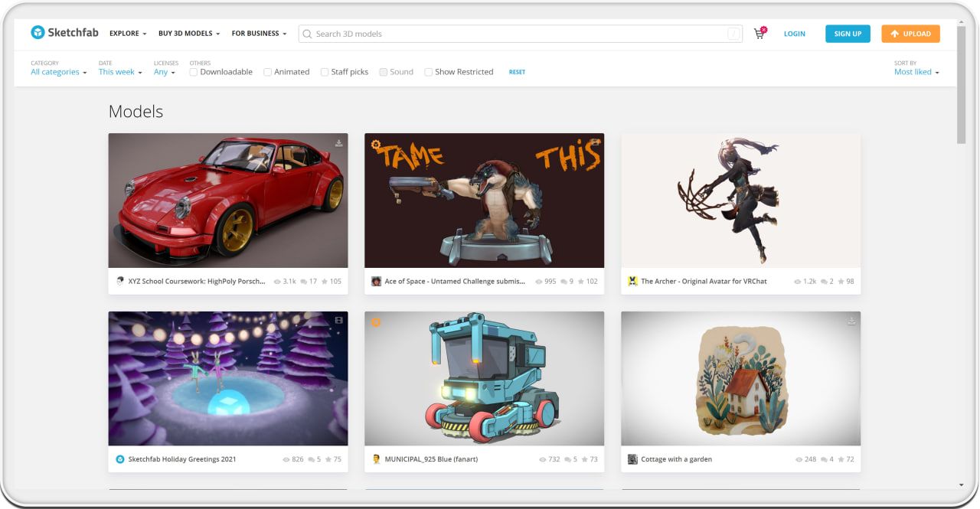The image size is (980, 509).
Task: Toggle the Staff picks checkbox
Action: (325, 72)
